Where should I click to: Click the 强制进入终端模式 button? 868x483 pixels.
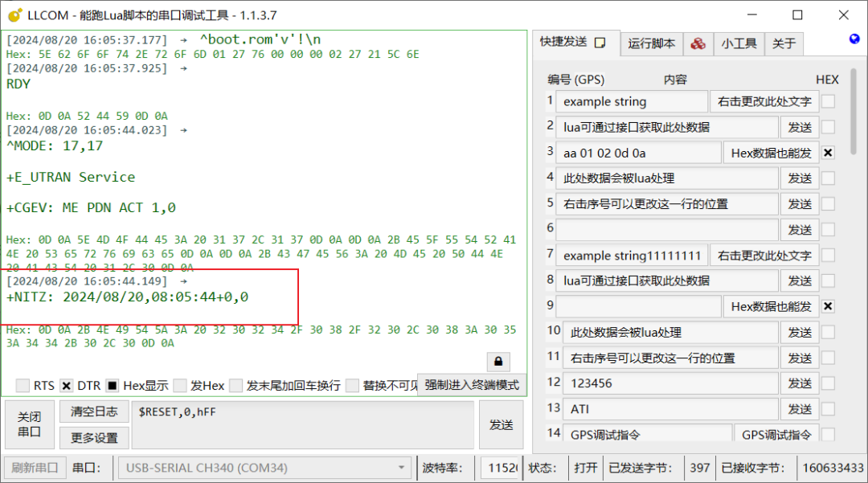pos(472,384)
